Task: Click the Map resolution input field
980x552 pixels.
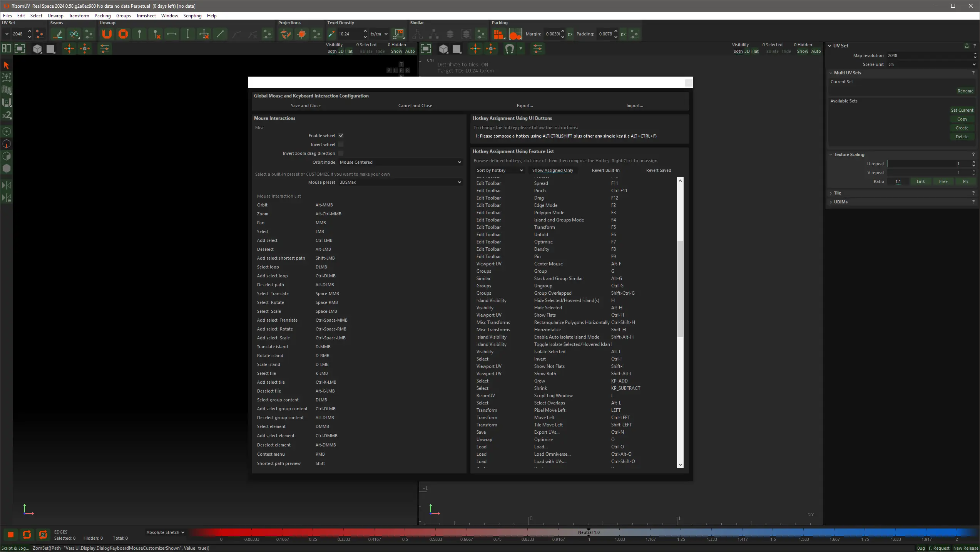Action: [x=928, y=55]
